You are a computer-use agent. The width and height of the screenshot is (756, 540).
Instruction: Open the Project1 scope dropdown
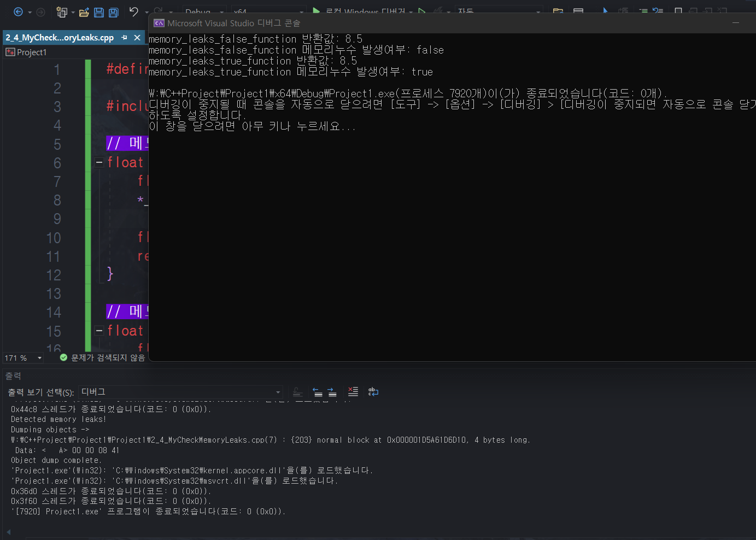pyautogui.click(x=77, y=52)
